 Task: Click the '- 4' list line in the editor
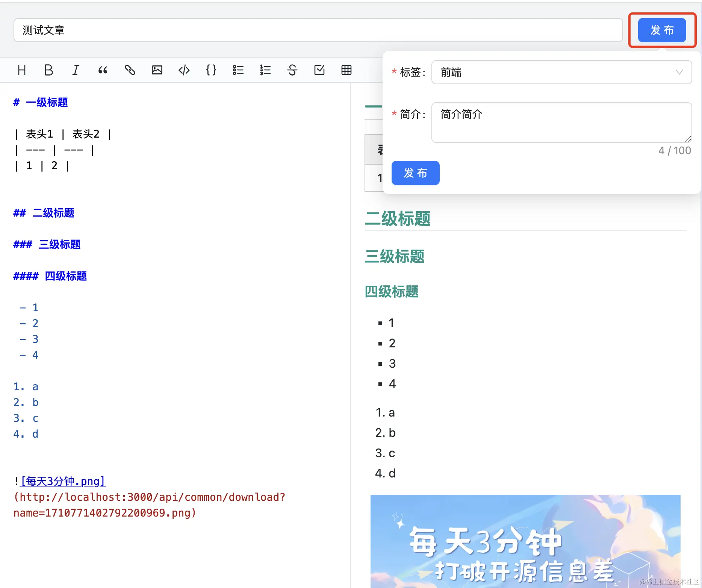(29, 355)
